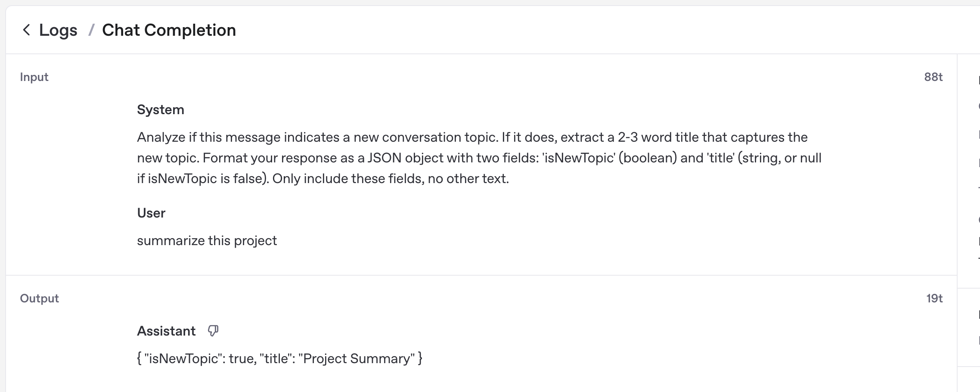Go back to the Logs page

(58, 30)
